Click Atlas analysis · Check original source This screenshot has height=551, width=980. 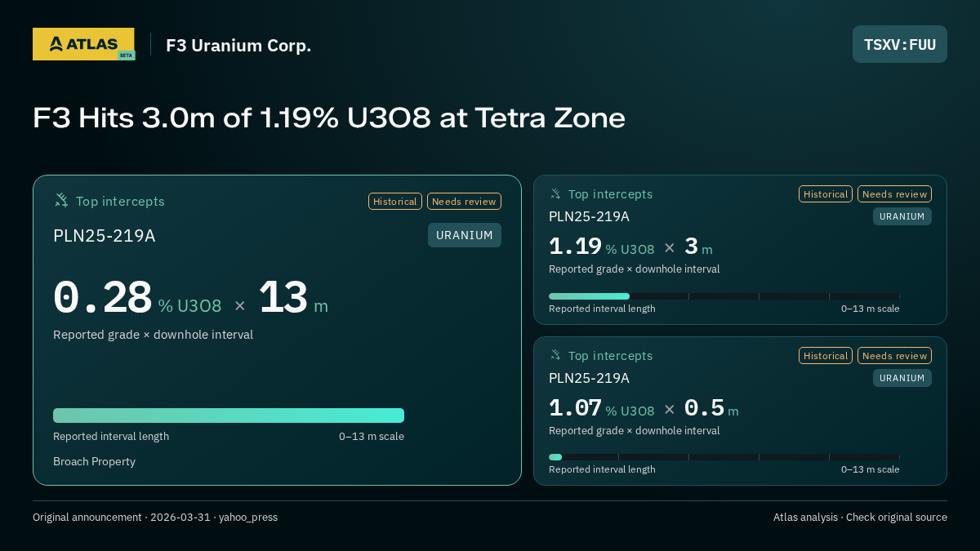860,518
